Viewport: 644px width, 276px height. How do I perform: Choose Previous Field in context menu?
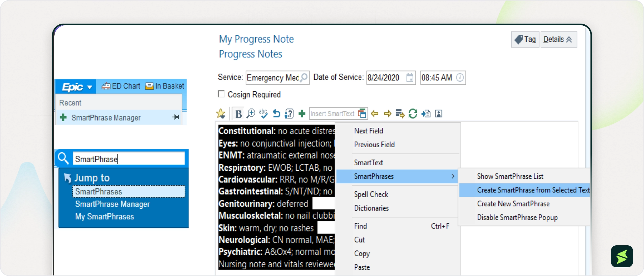click(374, 144)
